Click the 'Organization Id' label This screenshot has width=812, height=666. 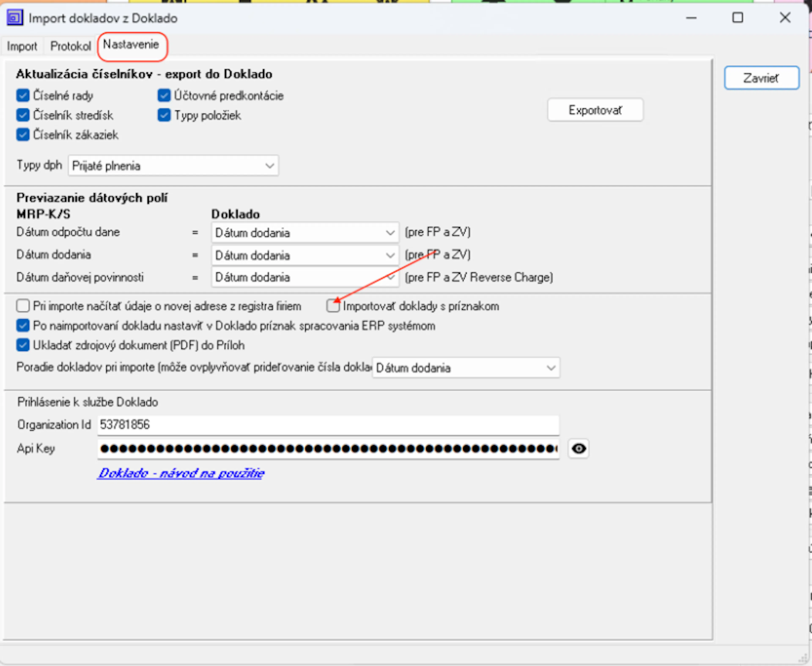(x=54, y=425)
